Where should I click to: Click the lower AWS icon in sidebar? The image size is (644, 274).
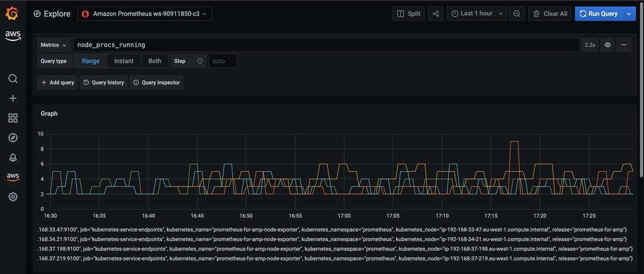pos(13,177)
